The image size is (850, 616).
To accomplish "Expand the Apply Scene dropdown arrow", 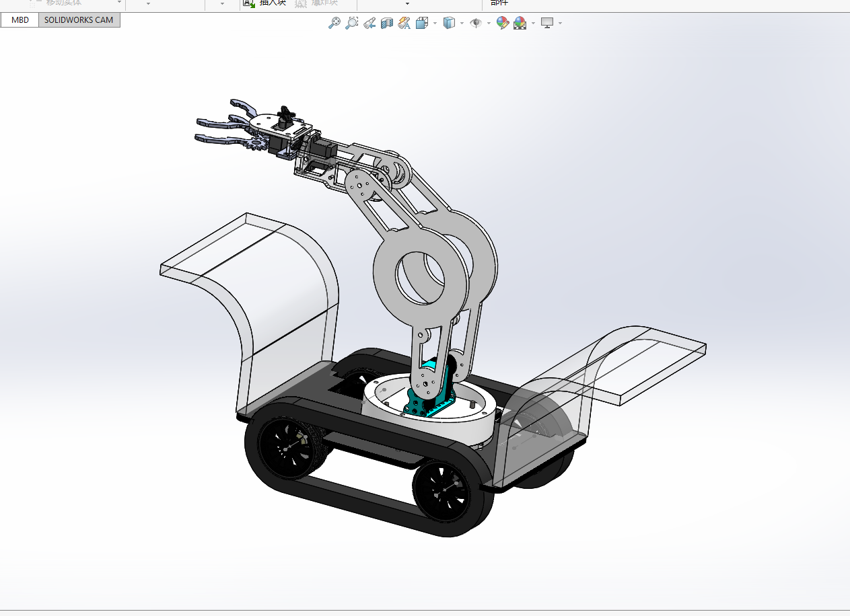I will [533, 23].
